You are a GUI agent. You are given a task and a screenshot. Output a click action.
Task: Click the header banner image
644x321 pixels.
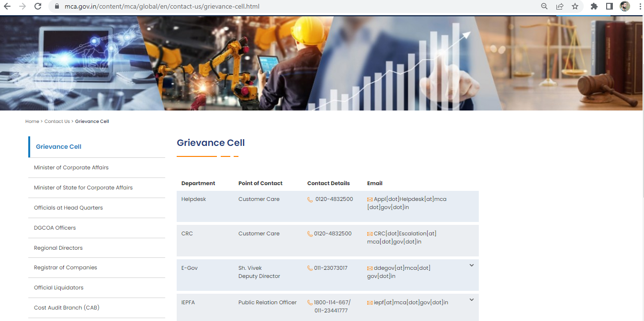tap(321, 63)
